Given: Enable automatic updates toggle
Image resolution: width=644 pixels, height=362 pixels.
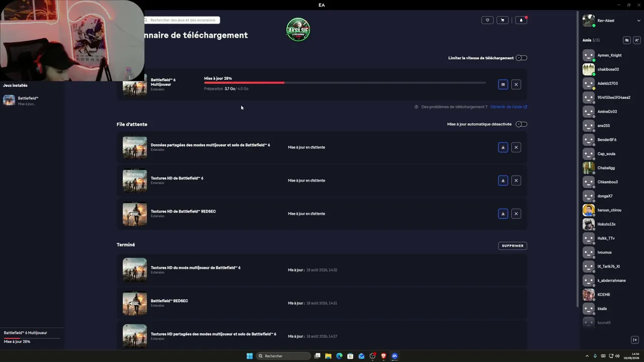Looking at the screenshot, I should [521, 124].
